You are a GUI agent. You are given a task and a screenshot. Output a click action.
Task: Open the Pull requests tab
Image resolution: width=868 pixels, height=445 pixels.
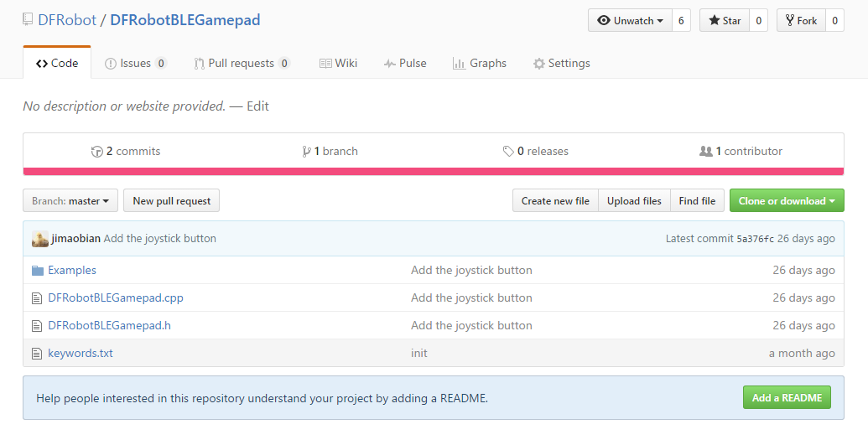tap(242, 63)
